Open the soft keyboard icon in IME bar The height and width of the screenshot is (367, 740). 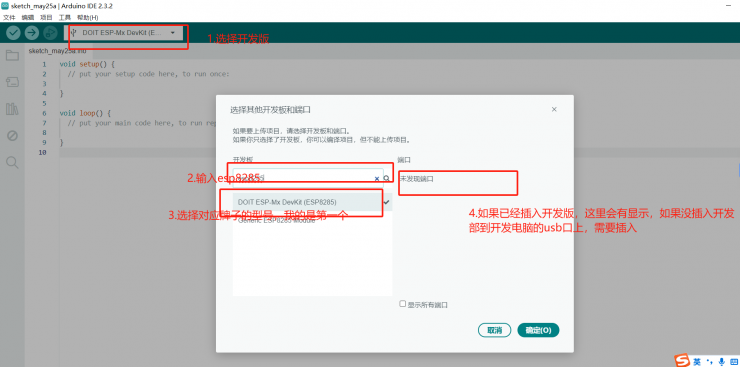pyautogui.click(x=734, y=361)
